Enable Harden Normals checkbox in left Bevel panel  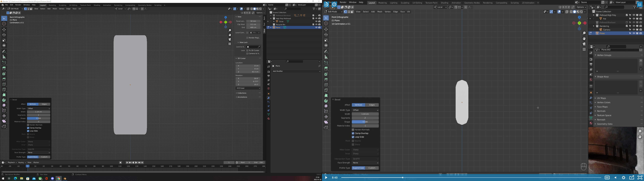28,125
